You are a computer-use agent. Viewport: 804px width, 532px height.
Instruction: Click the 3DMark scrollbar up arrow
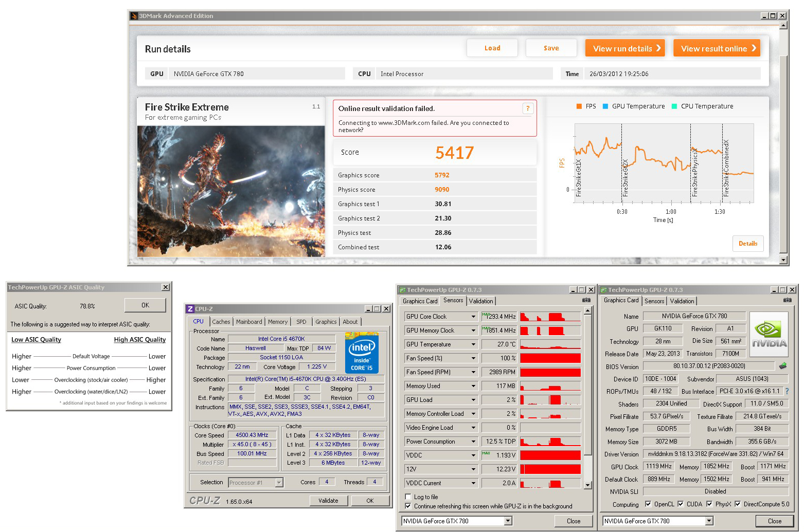coord(783,25)
